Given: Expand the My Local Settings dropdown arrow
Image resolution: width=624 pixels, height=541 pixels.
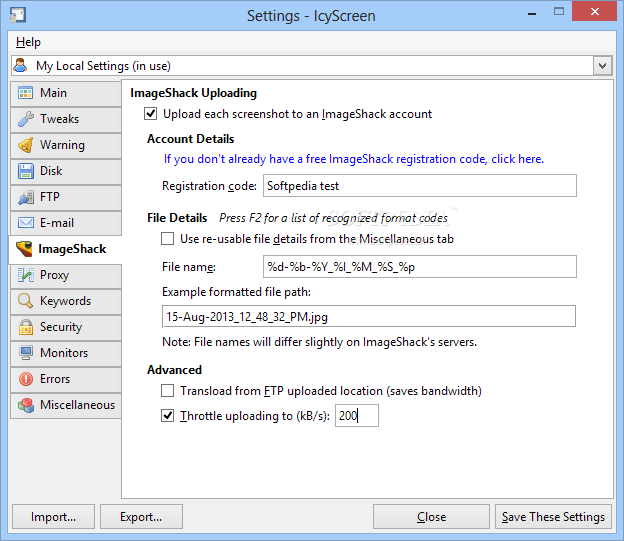Looking at the screenshot, I should click(603, 66).
